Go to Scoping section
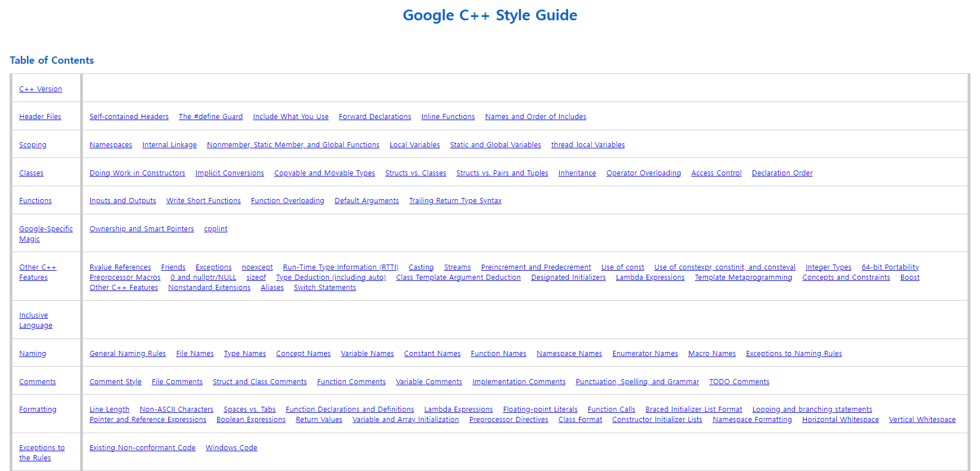Screen dimensions: 980x471 tap(33, 145)
